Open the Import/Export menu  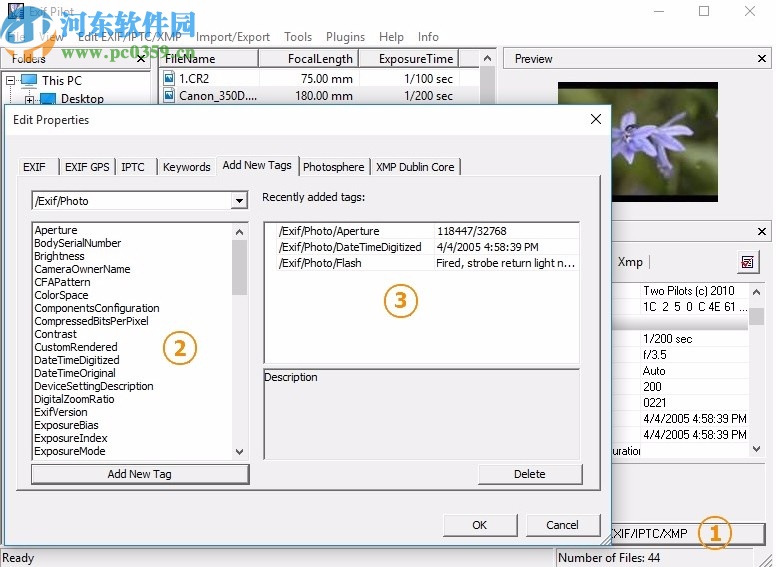pyautogui.click(x=233, y=37)
